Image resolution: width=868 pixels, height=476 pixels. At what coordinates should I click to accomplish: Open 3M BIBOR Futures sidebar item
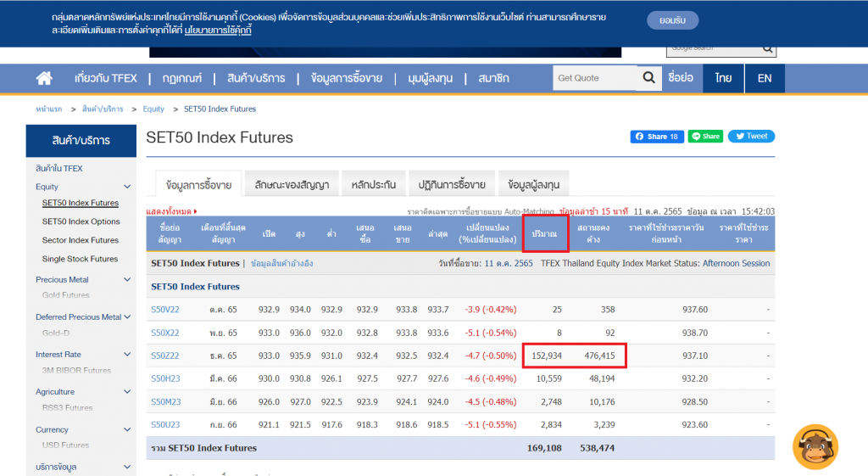pyautogui.click(x=76, y=370)
